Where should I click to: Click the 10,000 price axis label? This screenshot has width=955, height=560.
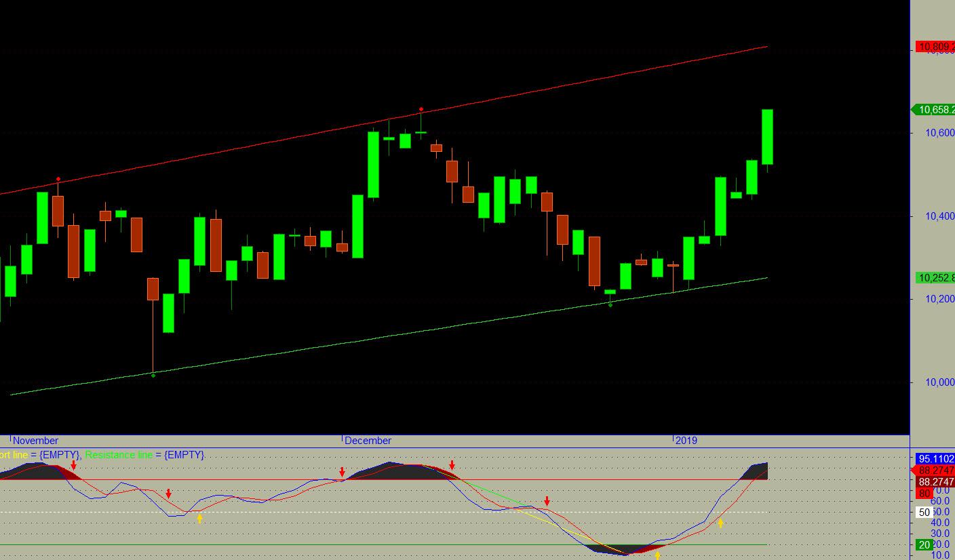(940, 382)
